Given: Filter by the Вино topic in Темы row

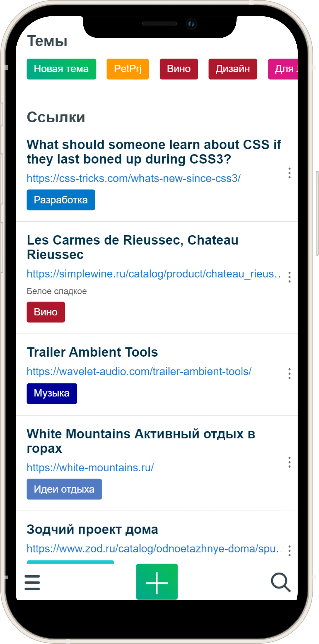Looking at the screenshot, I should 179,69.
